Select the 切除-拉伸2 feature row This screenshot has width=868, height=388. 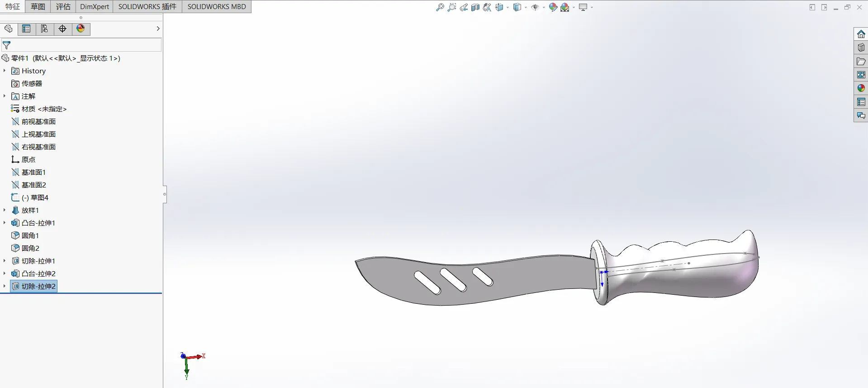pyautogui.click(x=34, y=286)
